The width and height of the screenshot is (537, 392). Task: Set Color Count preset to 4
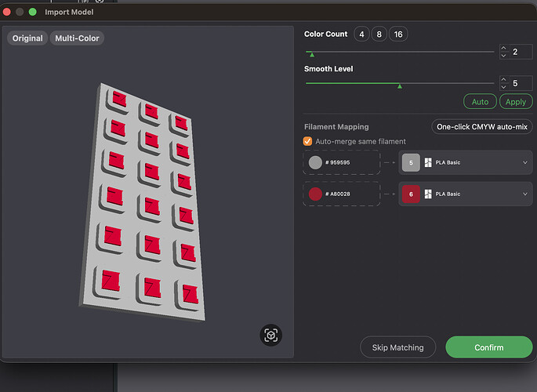pyautogui.click(x=361, y=34)
